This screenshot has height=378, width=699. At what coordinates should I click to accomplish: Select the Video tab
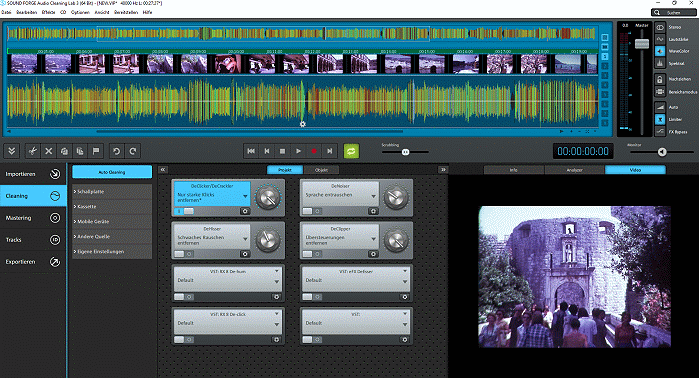pos(635,170)
